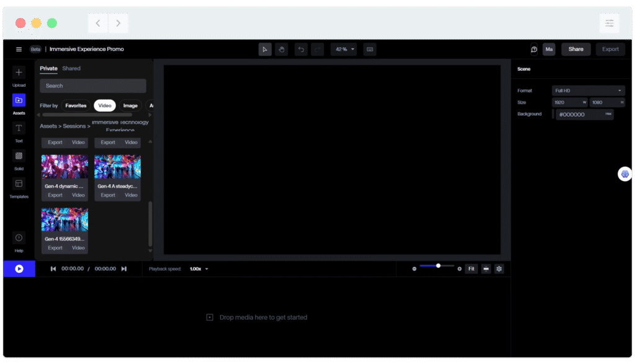Select the Private tab
Screen dimensions: 635x364
tap(48, 68)
